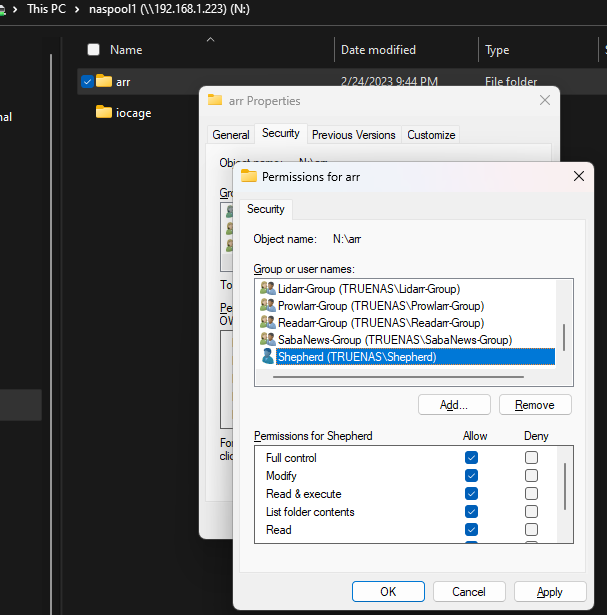
Task: Select the Readarr-Group group icon
Action: (267, 323)
